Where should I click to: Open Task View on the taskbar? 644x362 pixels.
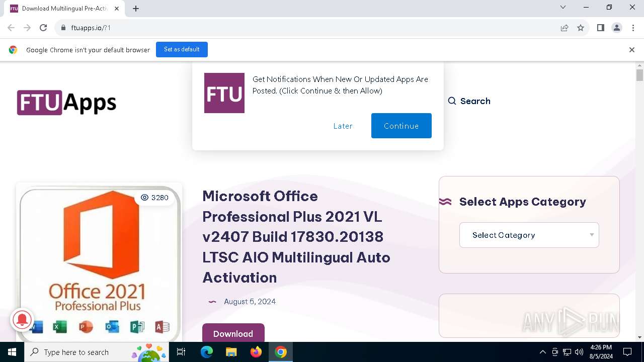pyautogui.click(x=182, y=352)
